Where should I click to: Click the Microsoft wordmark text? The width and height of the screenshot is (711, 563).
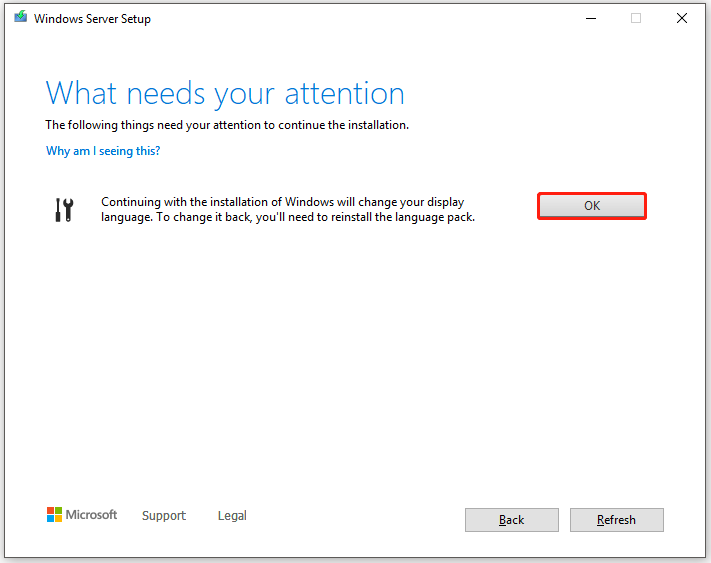[91, 514]
